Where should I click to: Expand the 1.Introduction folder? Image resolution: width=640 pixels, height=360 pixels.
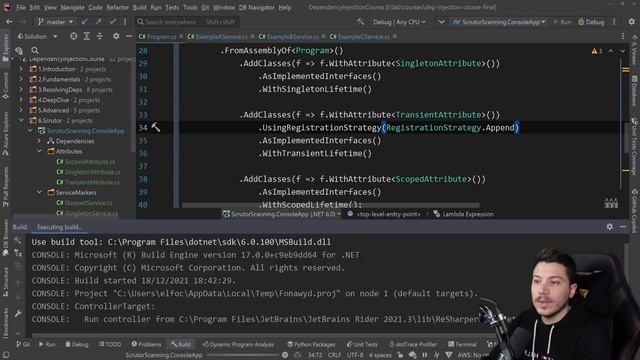click(x=21, y=69)
